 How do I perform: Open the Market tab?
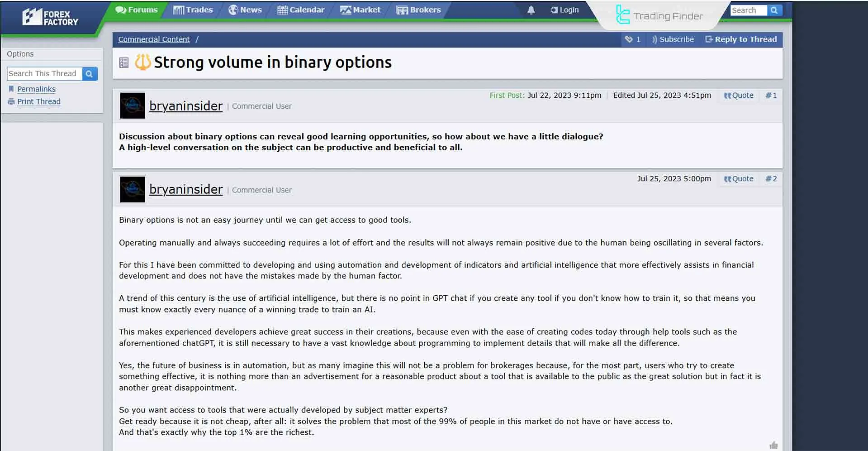click(x=360, y=10)
